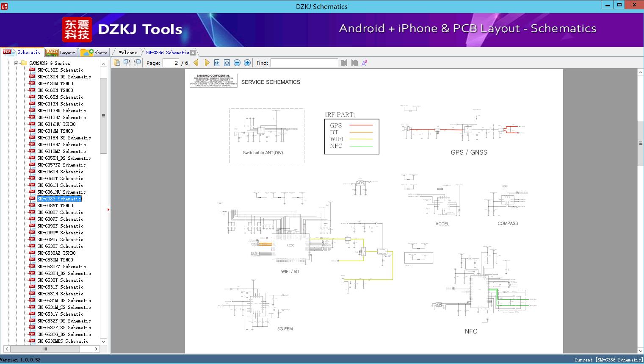Click the Find text field
644x364 pixels.
pyautogui.click(x=304, y=63)
